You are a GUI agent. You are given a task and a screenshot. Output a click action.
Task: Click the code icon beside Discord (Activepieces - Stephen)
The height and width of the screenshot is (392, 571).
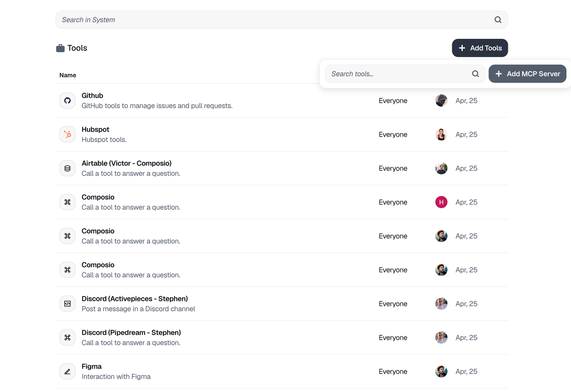click(x=67, y=303)
